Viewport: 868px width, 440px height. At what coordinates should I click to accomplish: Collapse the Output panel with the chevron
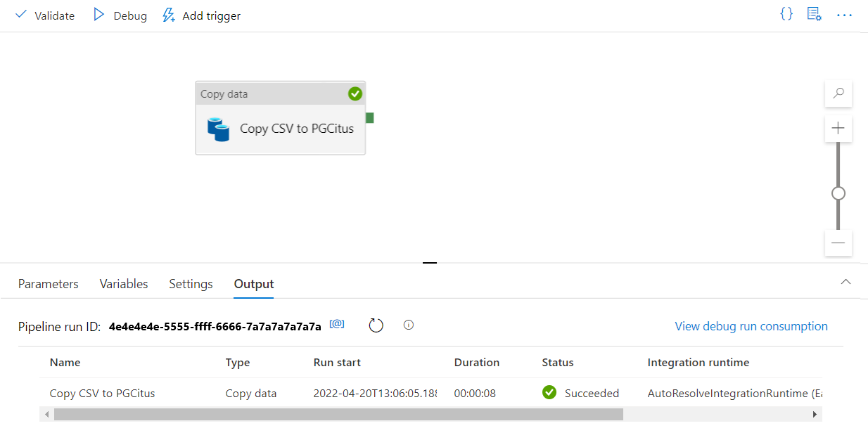[x=845, y=280]
